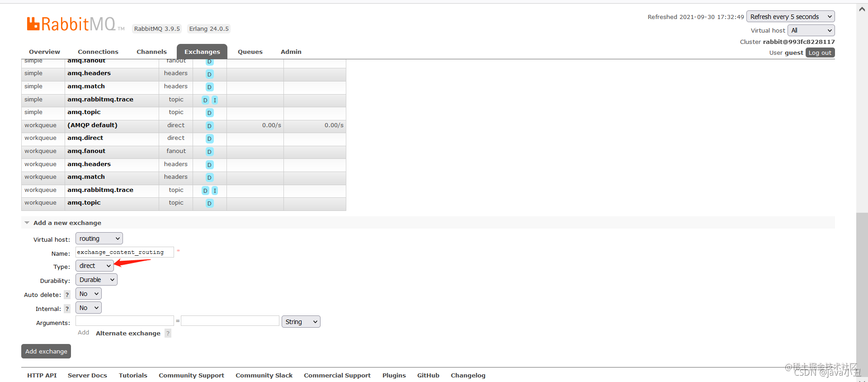Open the Type direct dropdown
The image size is (868, 382).
(94, 266)
